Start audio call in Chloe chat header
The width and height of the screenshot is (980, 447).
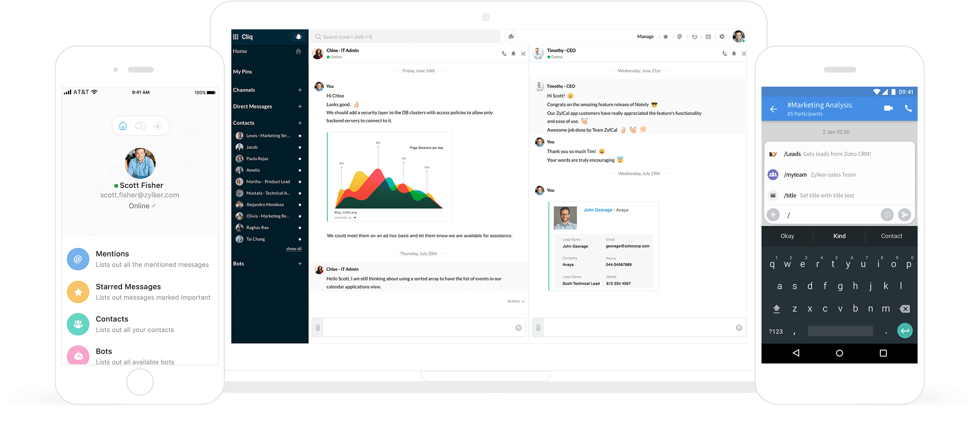coord(504,54)
